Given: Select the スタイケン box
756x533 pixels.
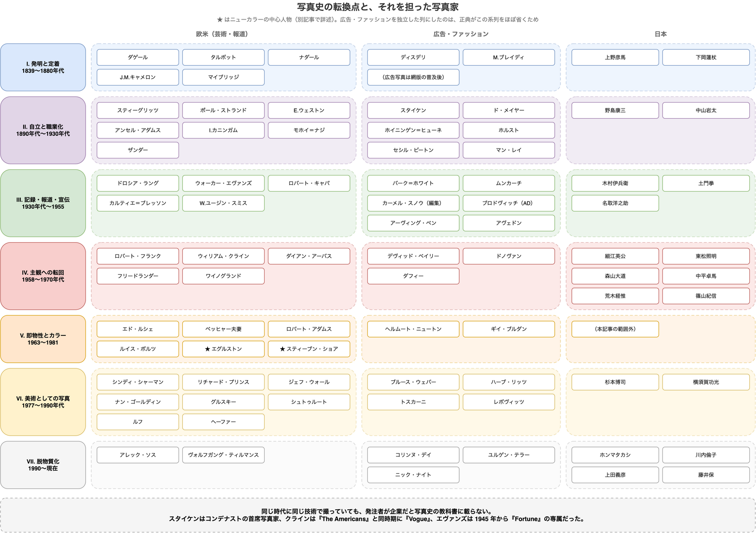Looking at the screenshot, I should [x=413, y=110].
